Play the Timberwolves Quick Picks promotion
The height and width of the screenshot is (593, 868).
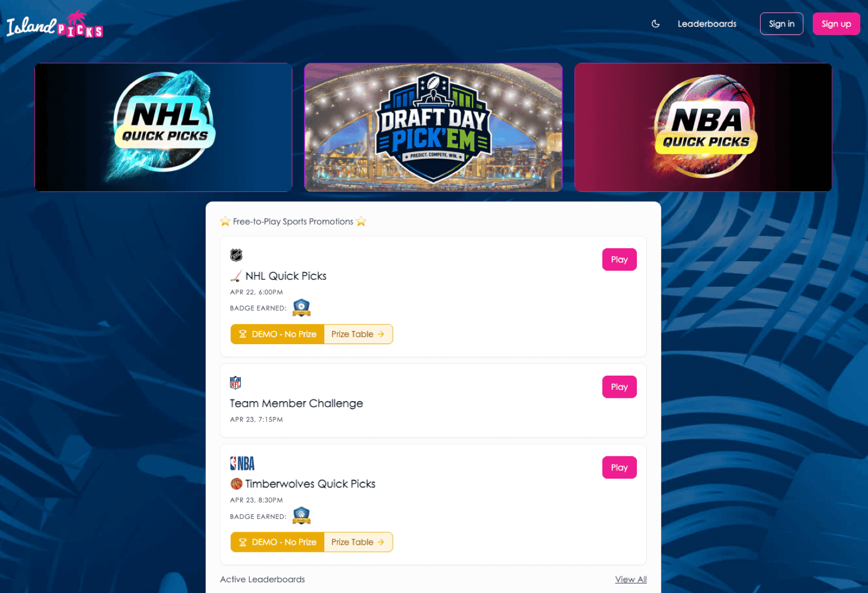tap(619, 468)
